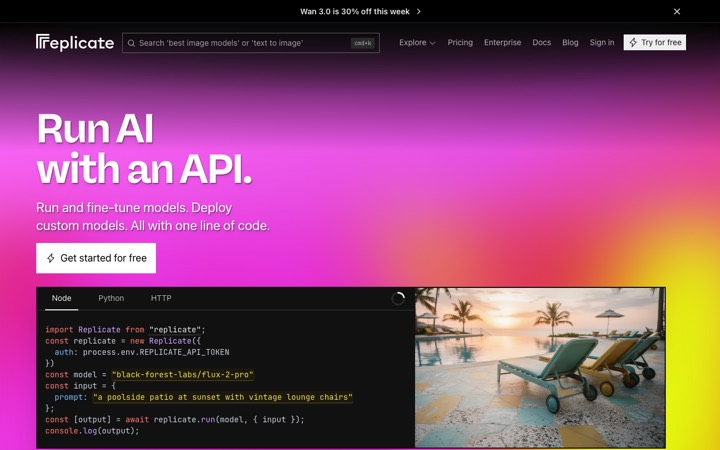The width and height of the screenshot is (720, 450).
Task: Switch to the Python code tab
Action: point(111,298)
